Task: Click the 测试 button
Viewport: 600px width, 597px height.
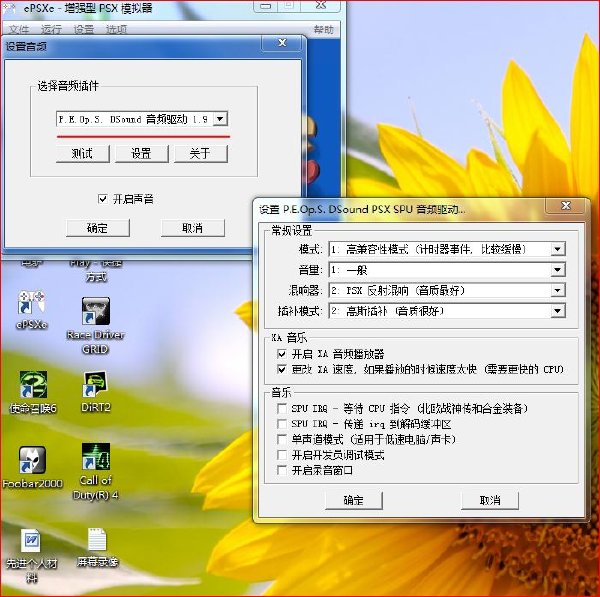Action: click(83, 154)
